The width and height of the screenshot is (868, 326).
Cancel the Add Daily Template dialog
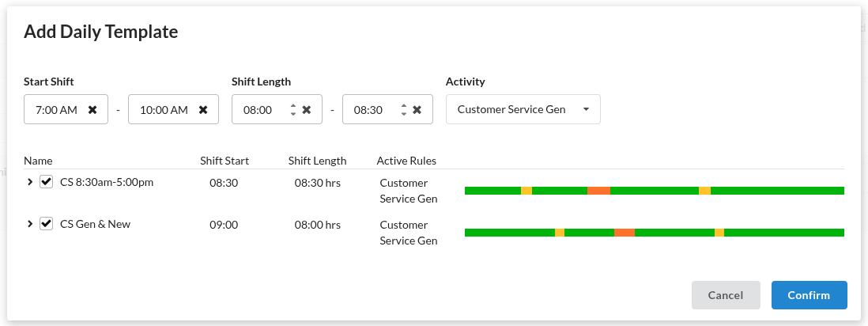point(725,295)
